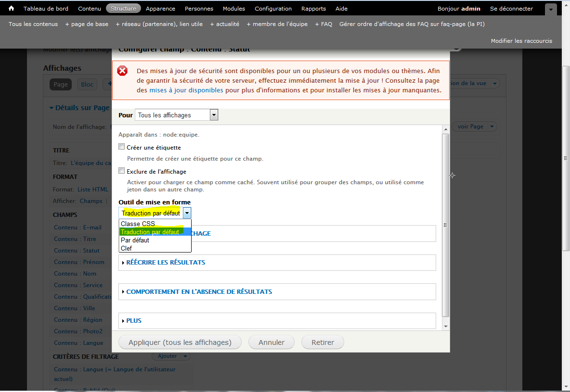
Task: Click the Annuler button
Action: pos(272,342)
